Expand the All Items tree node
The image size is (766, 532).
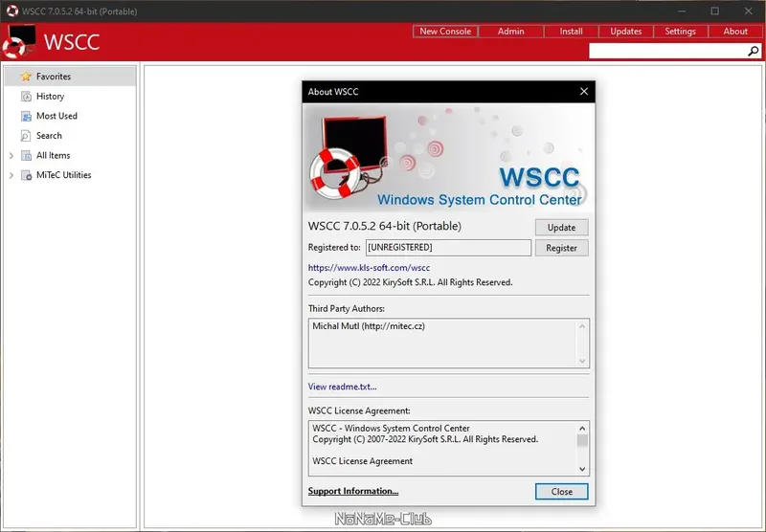tap(11, 156)
